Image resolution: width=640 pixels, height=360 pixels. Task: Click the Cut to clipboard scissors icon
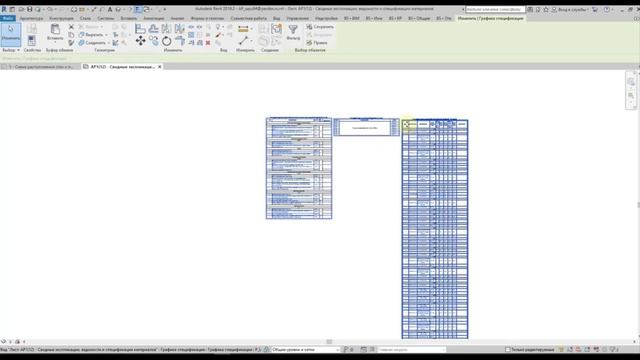point(71,27)
